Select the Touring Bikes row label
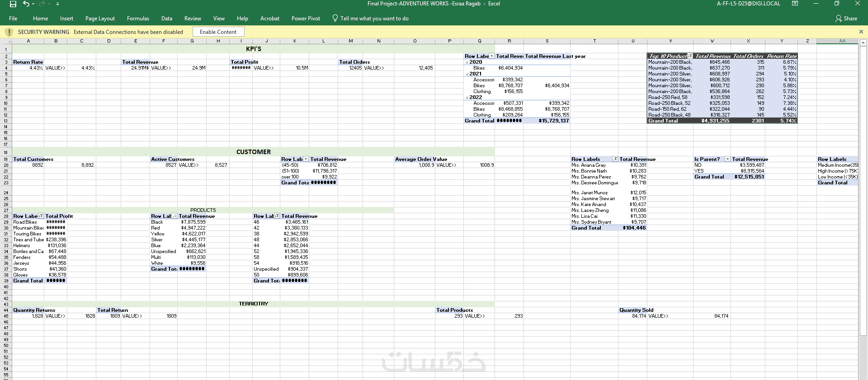 click(x=28, y=234)
